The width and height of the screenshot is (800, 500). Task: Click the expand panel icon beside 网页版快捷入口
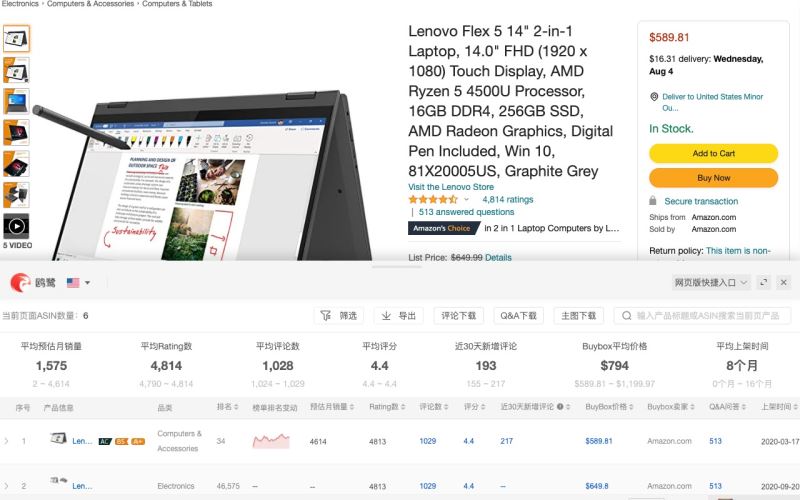763,282
